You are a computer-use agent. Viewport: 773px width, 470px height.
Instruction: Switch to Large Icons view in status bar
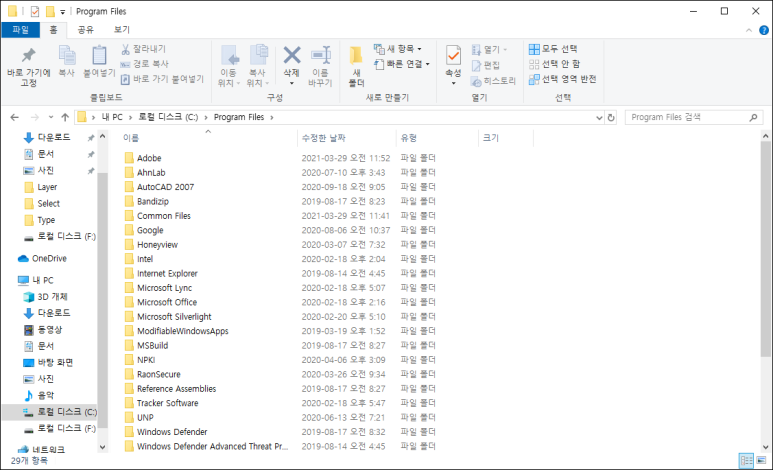(x=762, y=461)
